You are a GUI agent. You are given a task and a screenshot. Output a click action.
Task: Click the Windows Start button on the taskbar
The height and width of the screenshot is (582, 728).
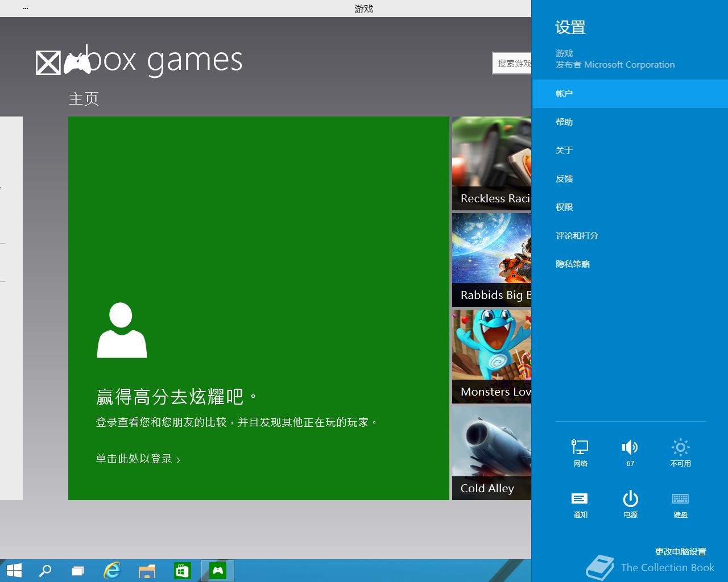click(x=14, y=571)
